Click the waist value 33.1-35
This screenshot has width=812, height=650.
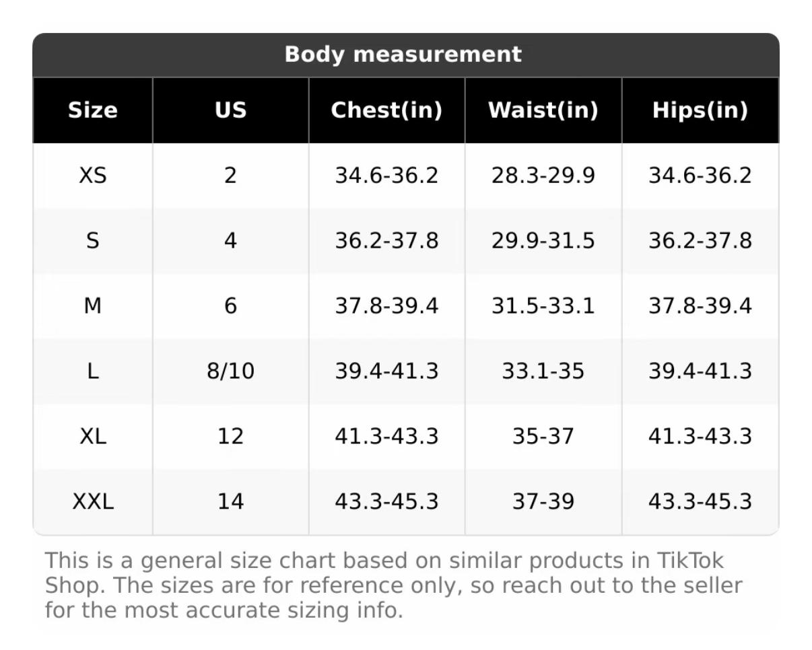[x=543, y=371]
